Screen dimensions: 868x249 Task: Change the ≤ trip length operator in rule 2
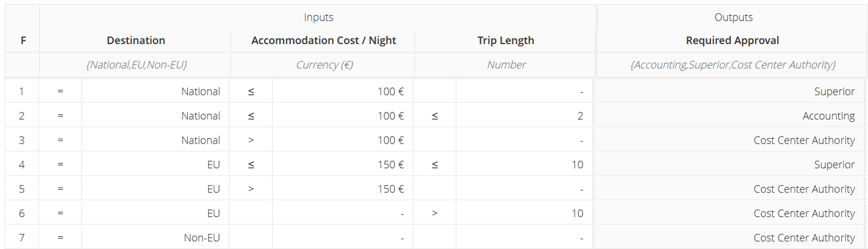435,116
